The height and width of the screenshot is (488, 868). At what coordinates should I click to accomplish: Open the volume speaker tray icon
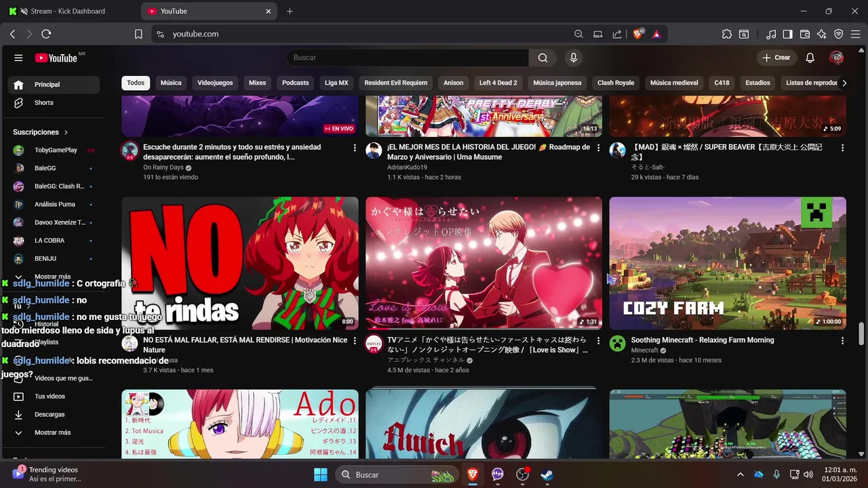click(x=808, y=474)
